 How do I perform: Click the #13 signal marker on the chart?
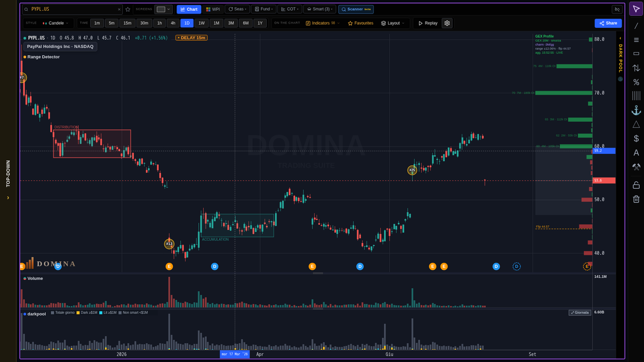(x=169, y=244)
